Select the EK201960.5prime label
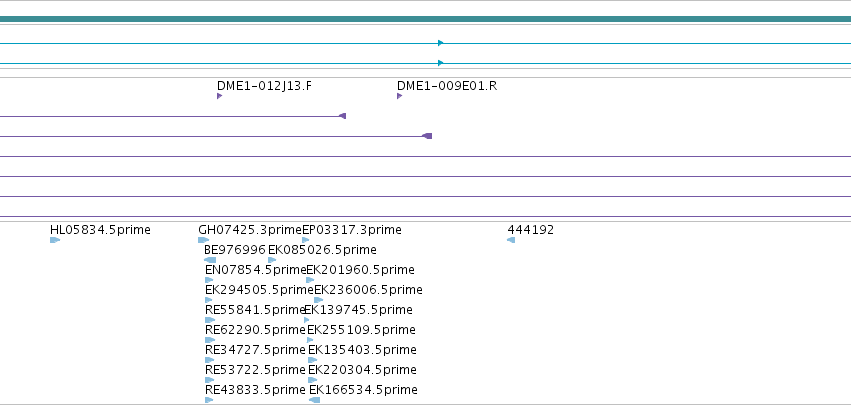This screenshot has width=851, height=405. click(361, 270)
